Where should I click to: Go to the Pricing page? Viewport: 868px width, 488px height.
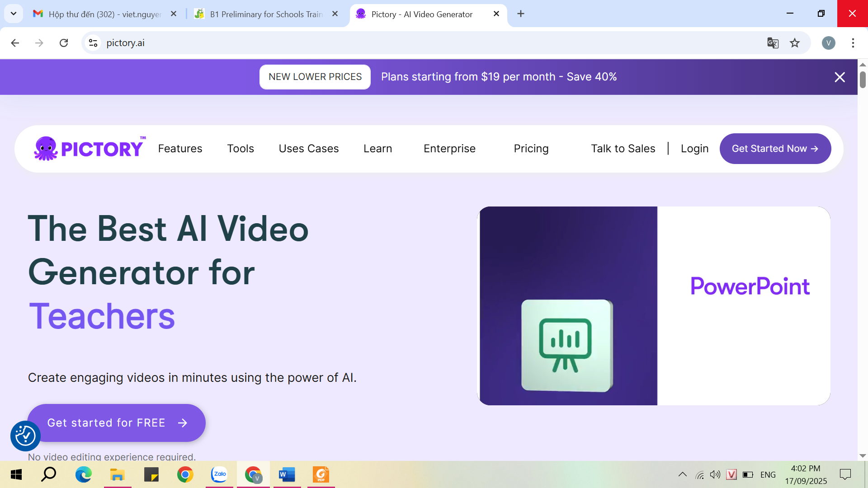click(x=531, y=149)
